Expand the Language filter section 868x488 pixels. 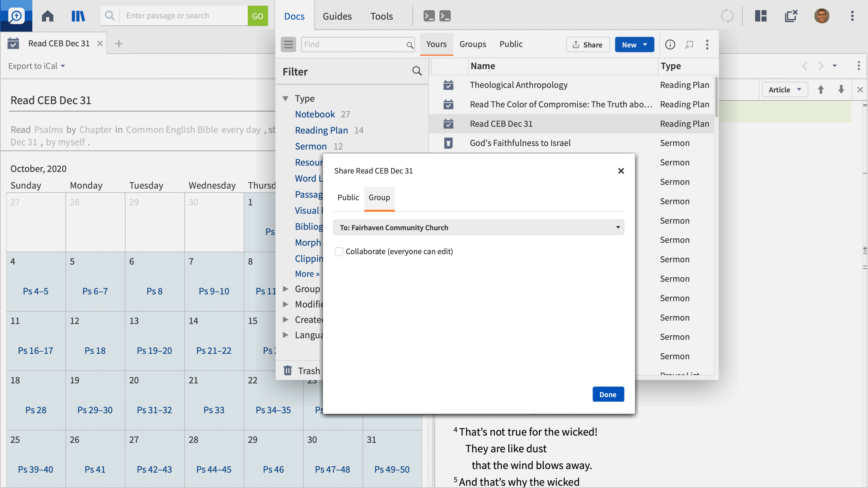pos(285,335)
